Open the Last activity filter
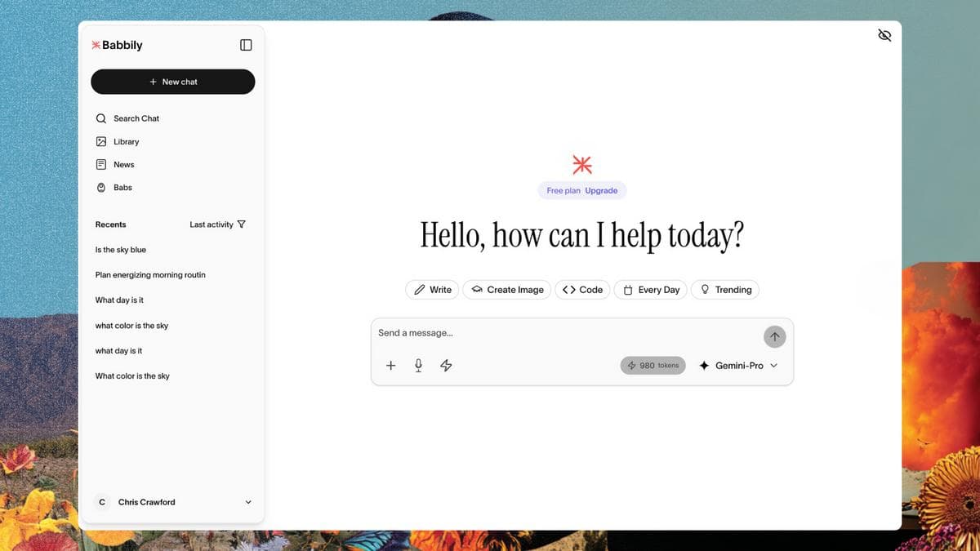This screenshot has height=551, width=980. (x=217, y=224)
